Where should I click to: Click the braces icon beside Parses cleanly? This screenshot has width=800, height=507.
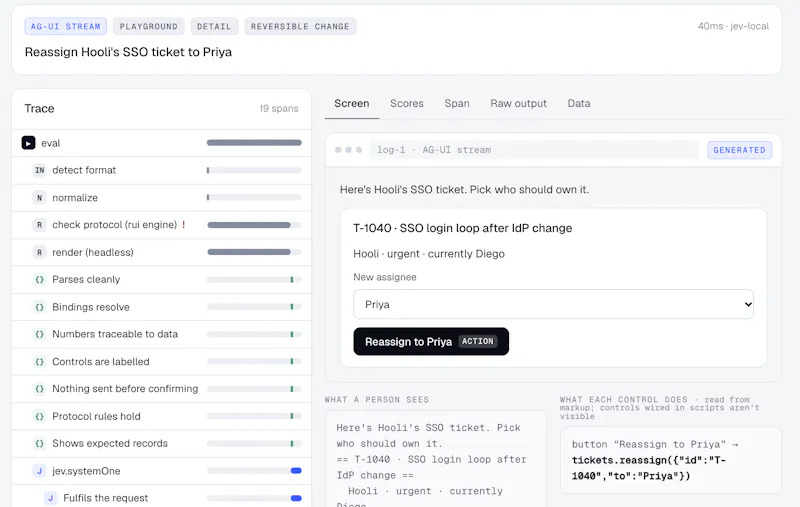(39, 280)
